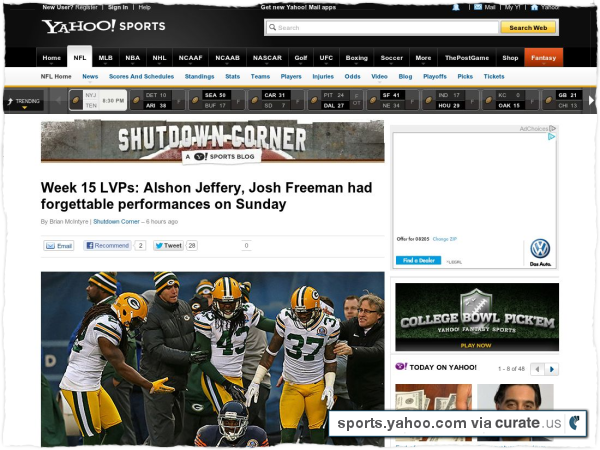Open the NFL tab
Image resolution: width=600 pixels, height=450 pixels.
click(x=80, y=57)
